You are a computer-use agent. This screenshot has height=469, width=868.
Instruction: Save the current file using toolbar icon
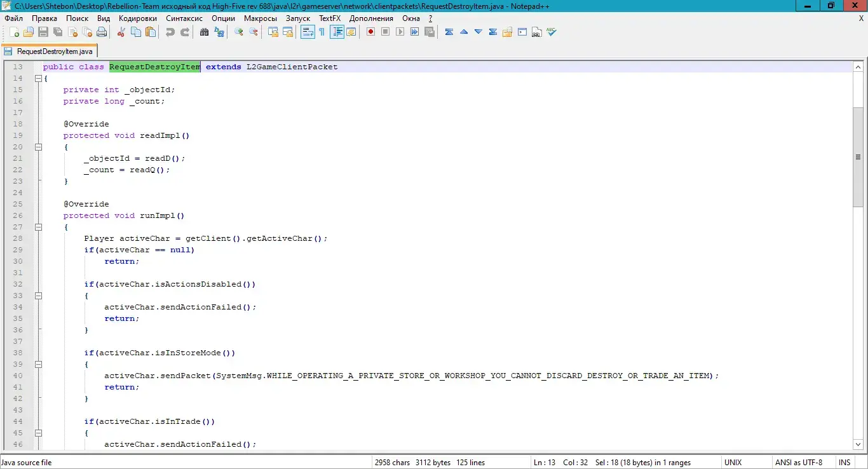click(x=43, y=32)
